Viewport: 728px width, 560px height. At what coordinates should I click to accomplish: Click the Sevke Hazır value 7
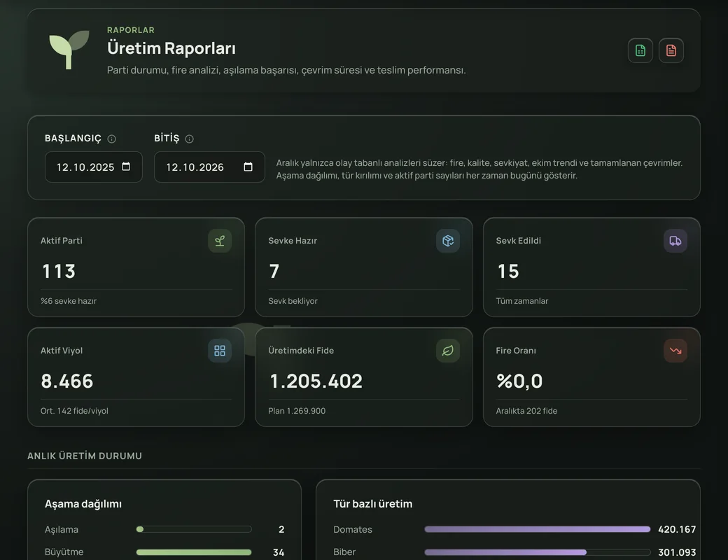(274, 271)
